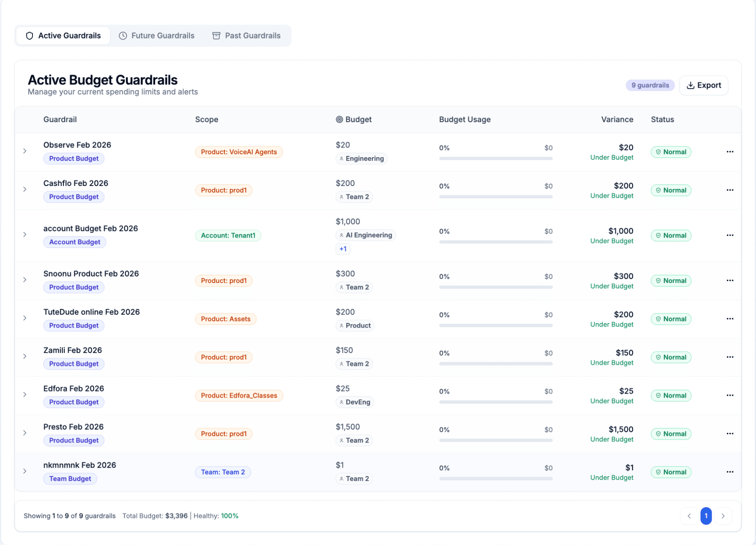
Task: Switch to the Past Guardrails tab
Action: pos(246,36)
